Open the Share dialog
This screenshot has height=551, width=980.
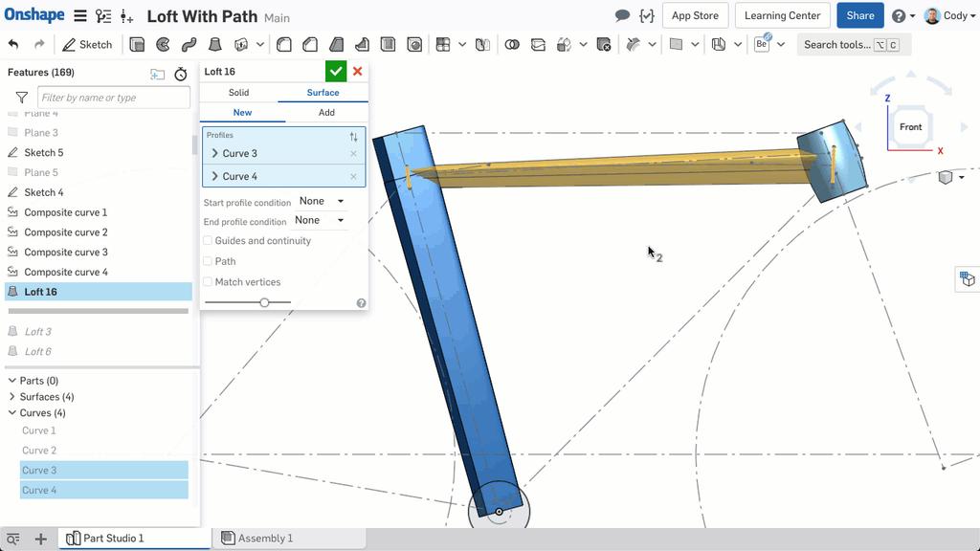tap(859, 15)
